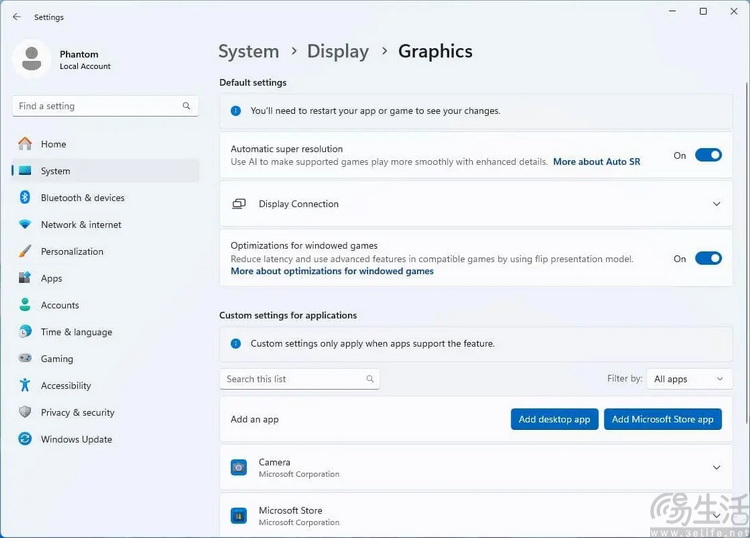Open Apps settings page
Screen dimensions: 750x538
pyautogui.click(x=105, y=278)
